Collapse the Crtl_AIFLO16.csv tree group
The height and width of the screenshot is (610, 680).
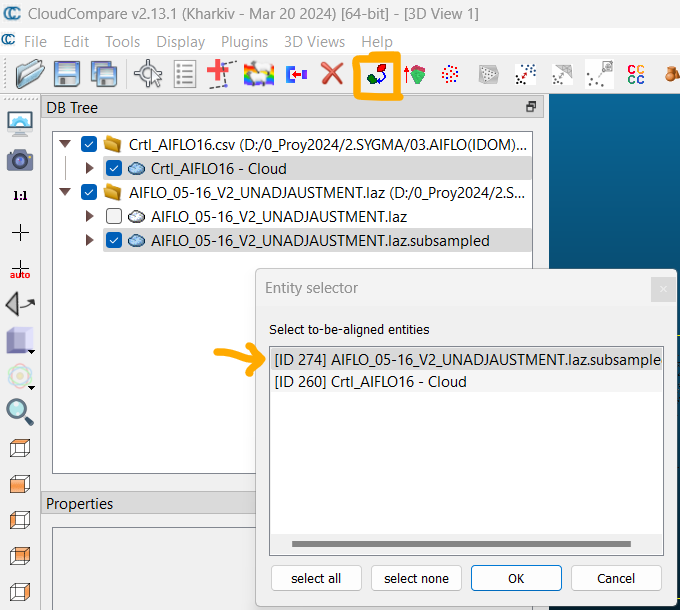click(x=66, y=144)
